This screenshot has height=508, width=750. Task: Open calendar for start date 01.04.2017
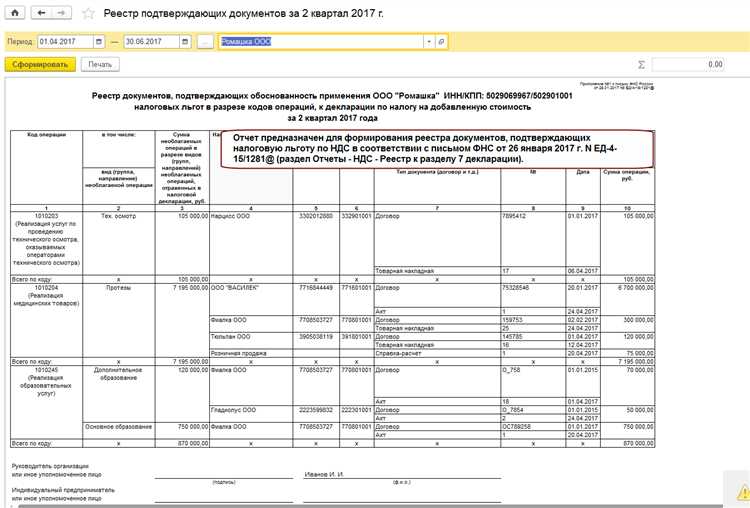coord(99,42)
